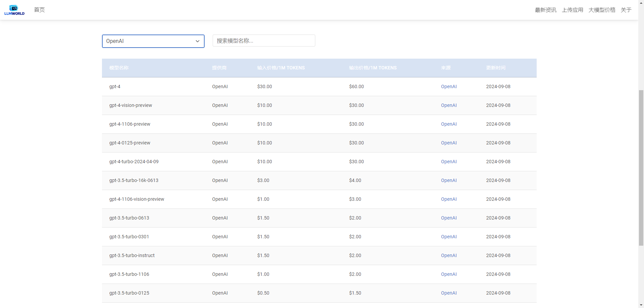Click the 来源 column header
The image size is (644, 308).
pyautogui.click(x=446, y=68)
